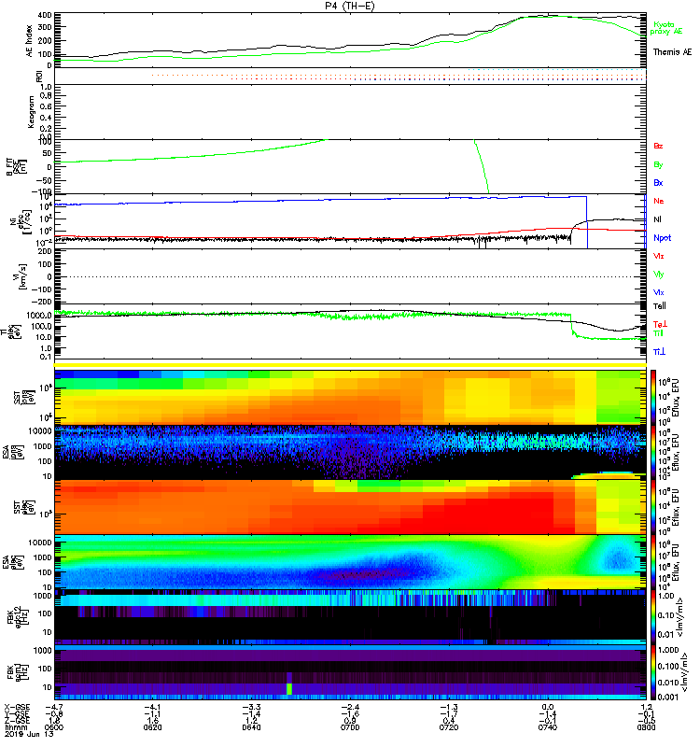The height and width of the screenshot is (747, 700).
Task: Click the <|mV/m|> label beside FBK edc12
Action: [x=679, y=617]
